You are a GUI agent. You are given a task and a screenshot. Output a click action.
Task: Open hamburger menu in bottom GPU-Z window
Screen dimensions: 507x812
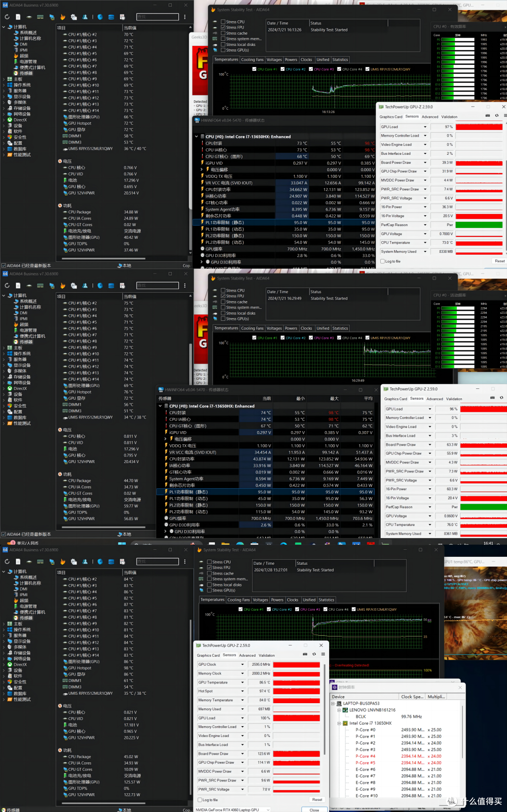point(323,654)
